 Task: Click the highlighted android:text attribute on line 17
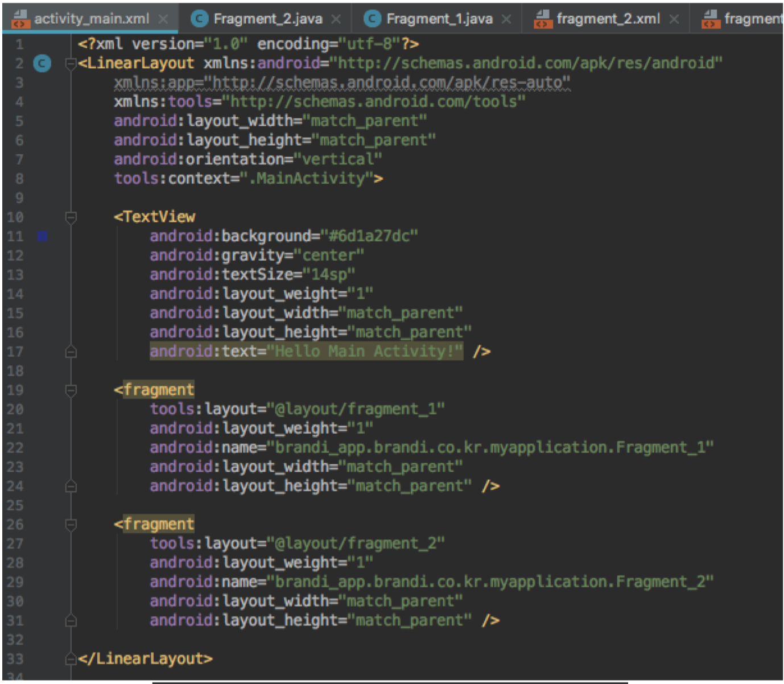click(306, 351)
